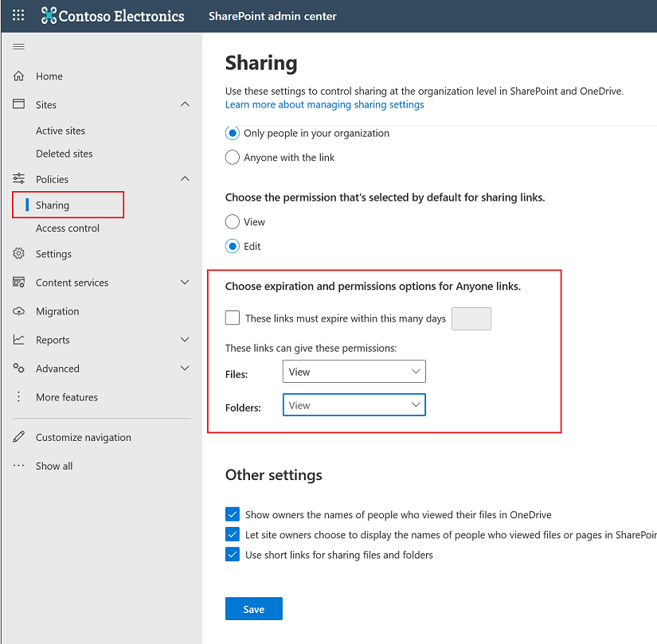Open More features page
The height and width of the screenshot is (644, 657).
point(67,397)
